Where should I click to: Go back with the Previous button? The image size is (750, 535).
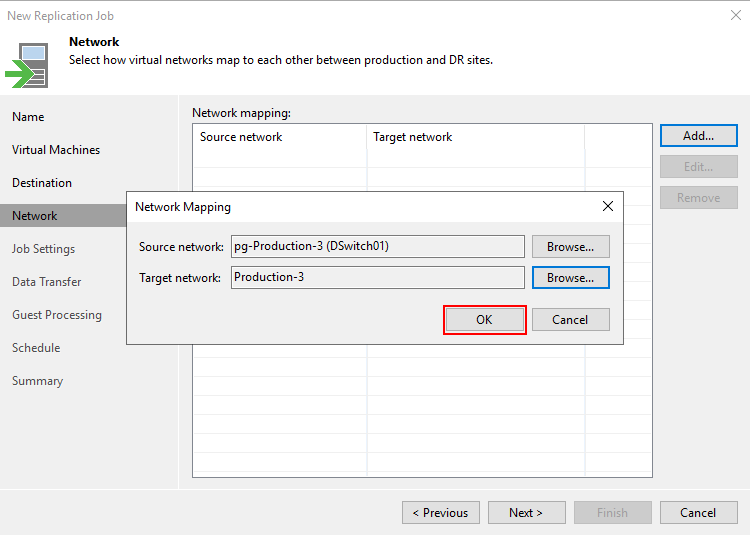[440, 513]
